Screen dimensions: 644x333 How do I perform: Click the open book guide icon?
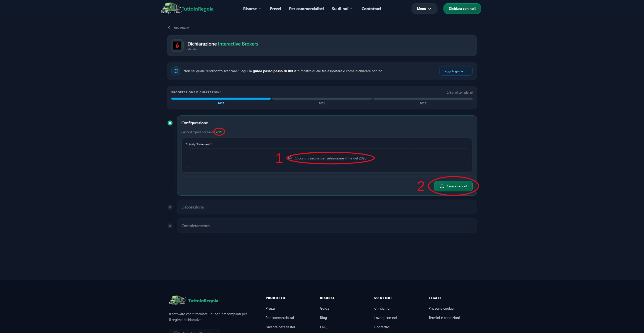pyautogui.click(x=176, y=71)
